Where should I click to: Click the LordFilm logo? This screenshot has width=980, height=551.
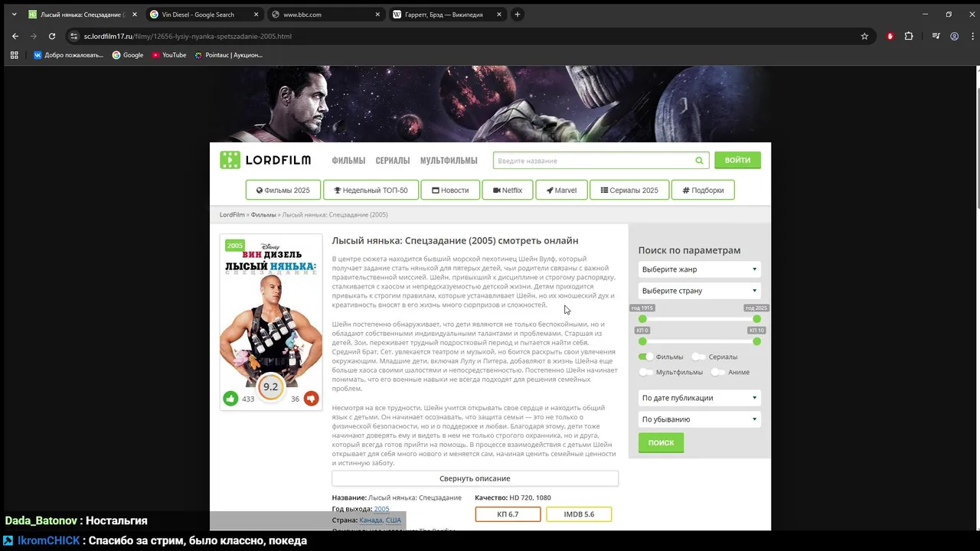tap(266, 160)
